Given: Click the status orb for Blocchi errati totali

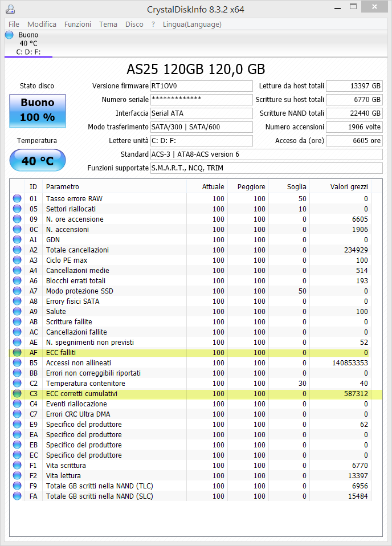Looking at the screenshot, I should point(17,280).
